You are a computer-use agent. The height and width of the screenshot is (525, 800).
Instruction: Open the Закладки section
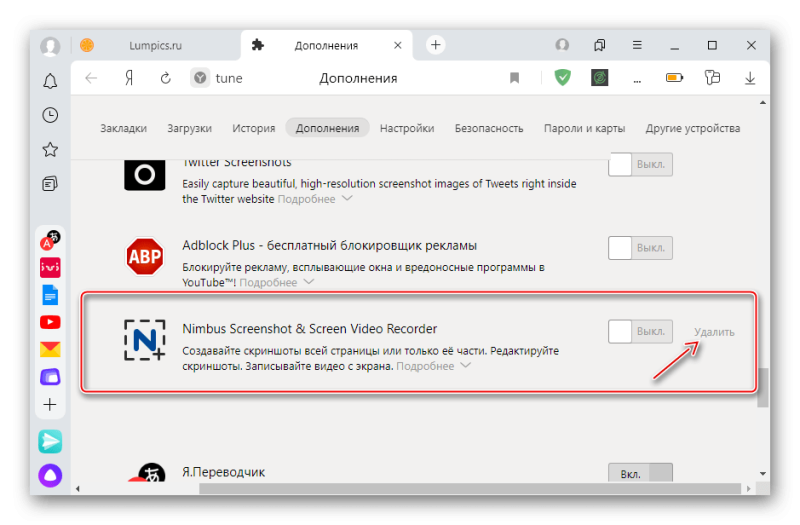123,128
